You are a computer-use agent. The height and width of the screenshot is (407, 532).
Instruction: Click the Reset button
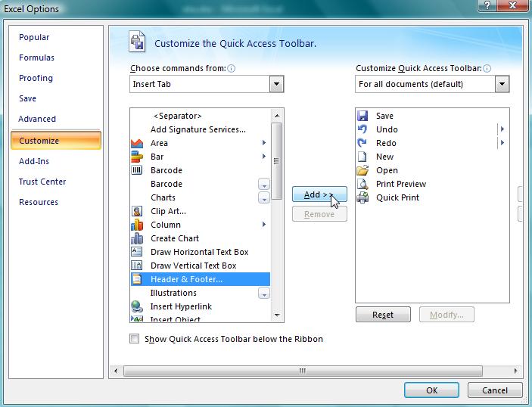pos(383,315)
